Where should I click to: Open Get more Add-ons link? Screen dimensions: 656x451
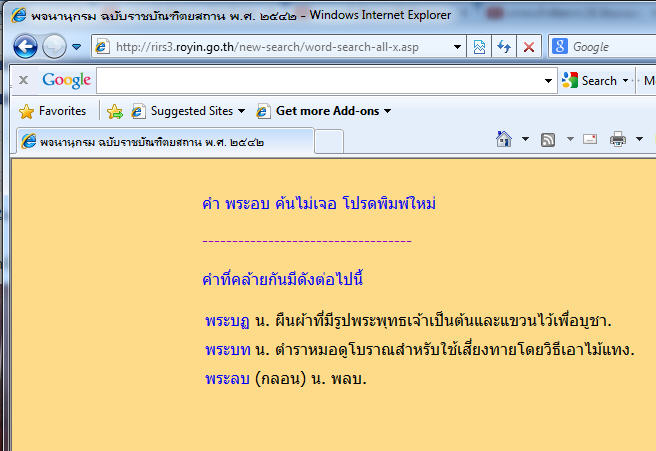tap(327, 111)
